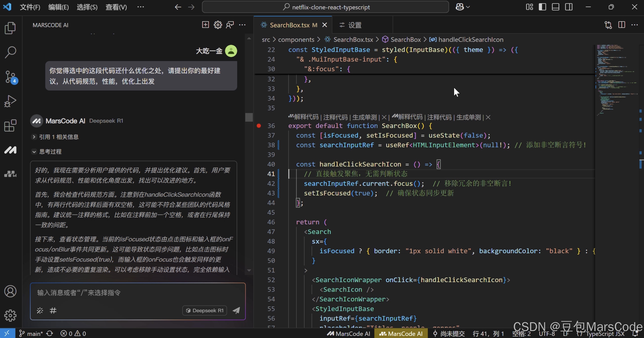Open Deepseek R1 model selector

click(205, 311)
